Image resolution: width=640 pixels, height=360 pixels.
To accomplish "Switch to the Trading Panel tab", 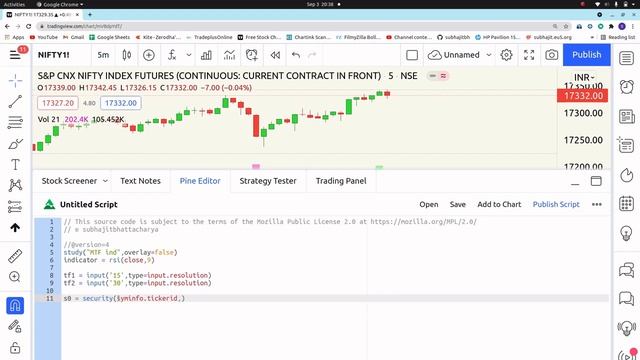I will coord(341,181).
